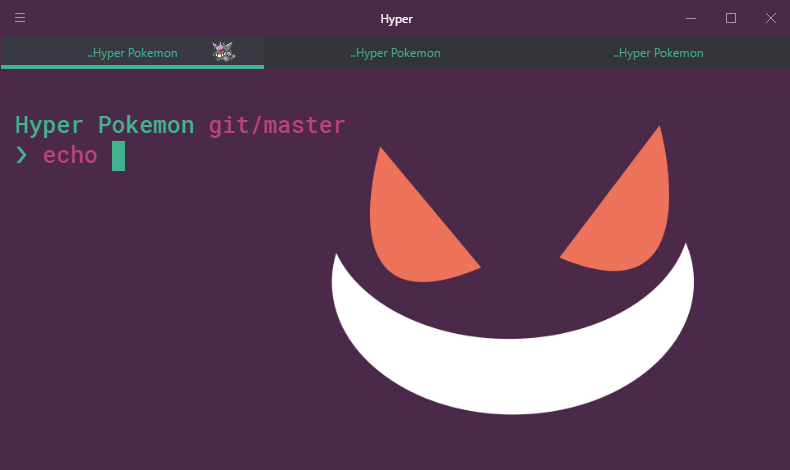Image resolution: width=790 pixels, height=470 pixels.
Task: Click the echo command text
Action: 70,156
